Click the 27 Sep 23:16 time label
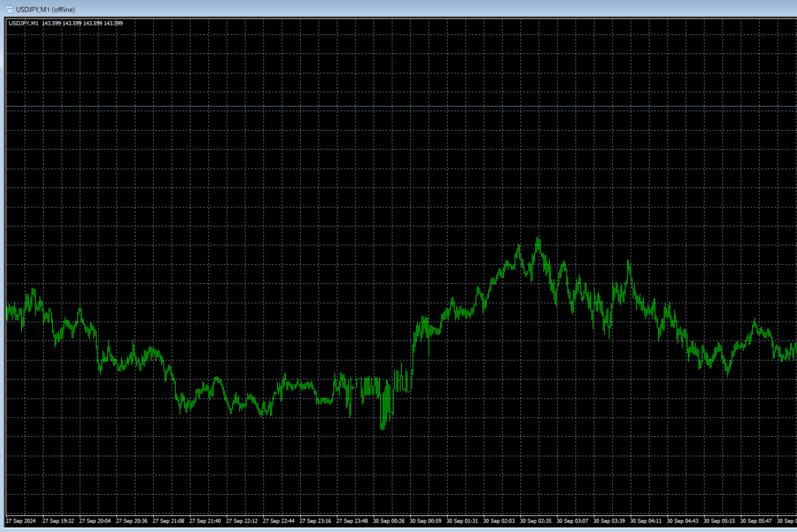 316,521
